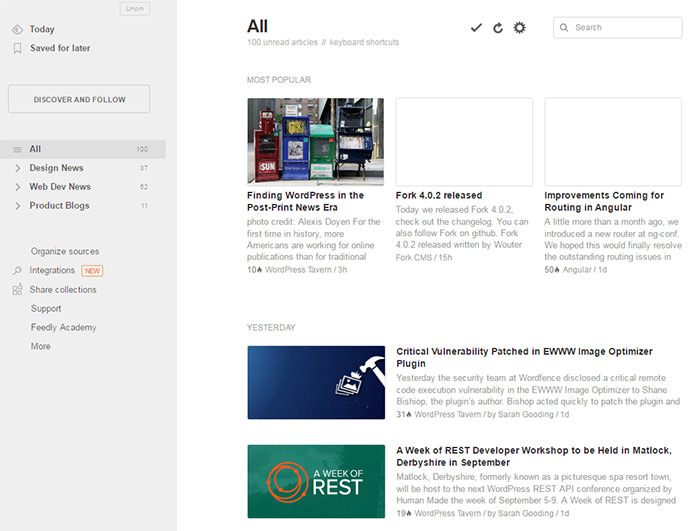The image size is (700, 531).
Task: Click the Integrations plug icon
Action: (x=17, y=270)
